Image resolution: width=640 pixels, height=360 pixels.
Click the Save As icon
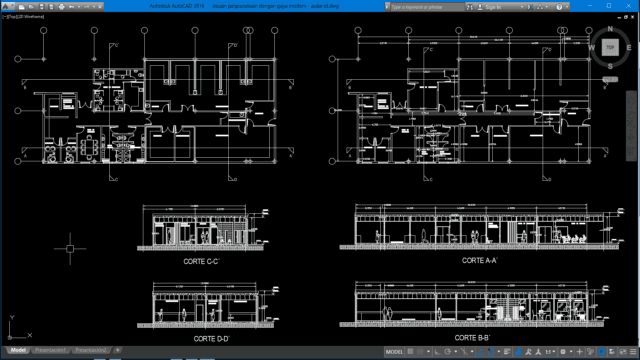(51, 7)
